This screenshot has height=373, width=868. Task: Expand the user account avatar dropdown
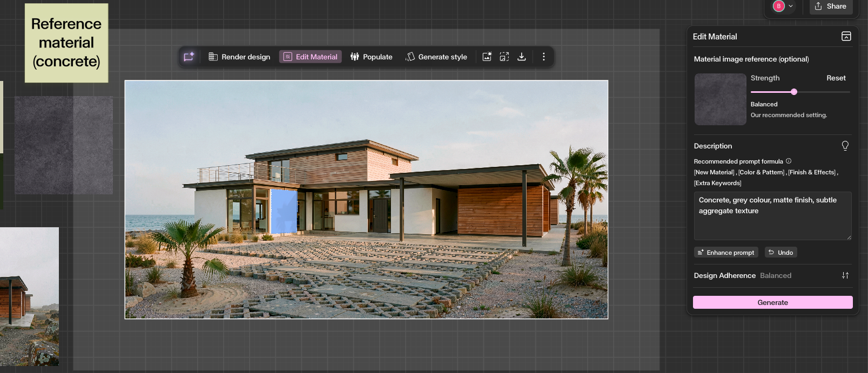(783, 6)
